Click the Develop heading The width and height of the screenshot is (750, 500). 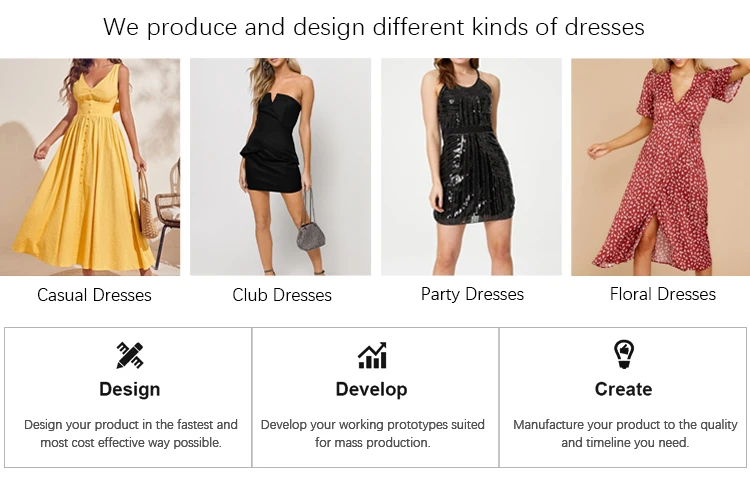pyautogui.click(x=372, y=389)
